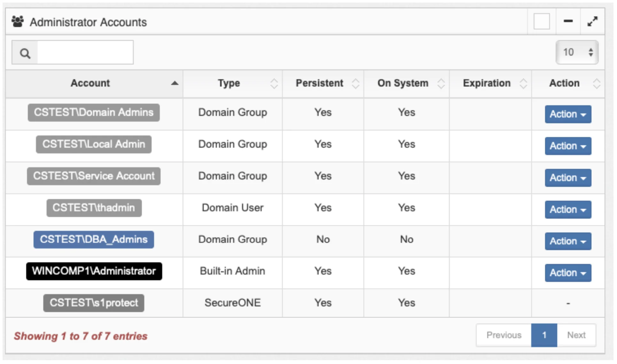
Task: Open the entries-per-page dropdown showing 10
Action: (x=577, y=52)
